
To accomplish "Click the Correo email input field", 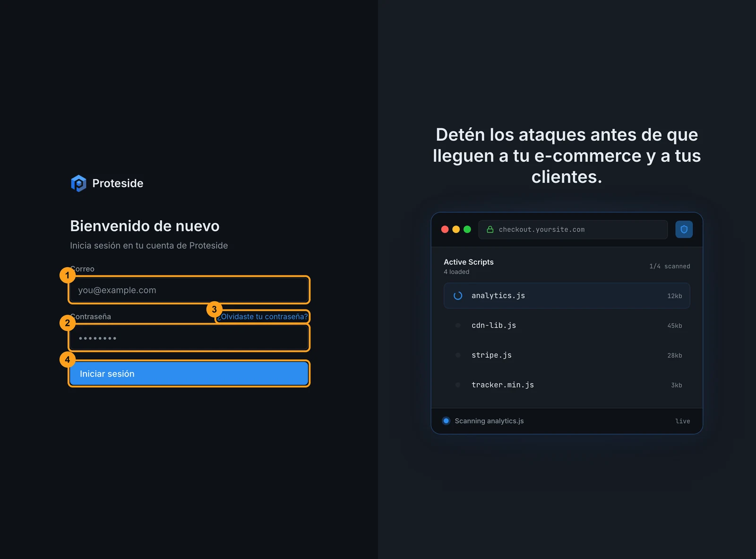I will [x=189, y=290].
